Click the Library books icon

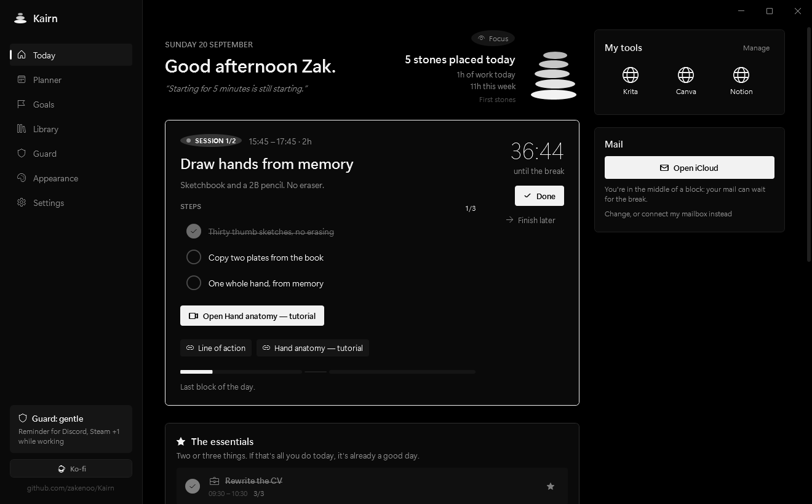pos(22,128)
